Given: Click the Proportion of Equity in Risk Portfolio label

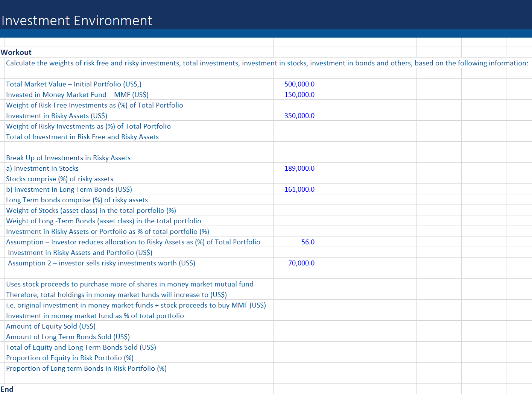Looking at the screenshot, I should (70, 358).
